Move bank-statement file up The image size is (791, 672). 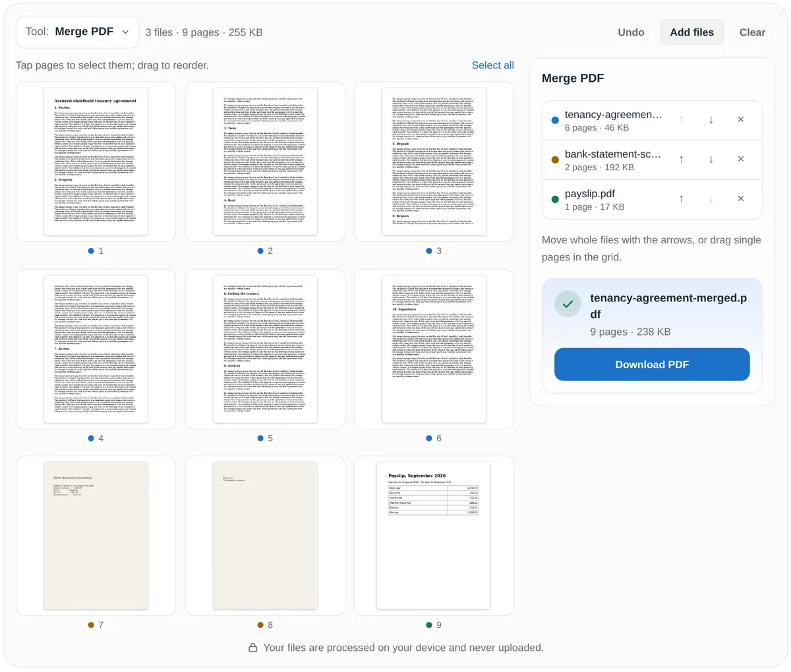[681, 159]
